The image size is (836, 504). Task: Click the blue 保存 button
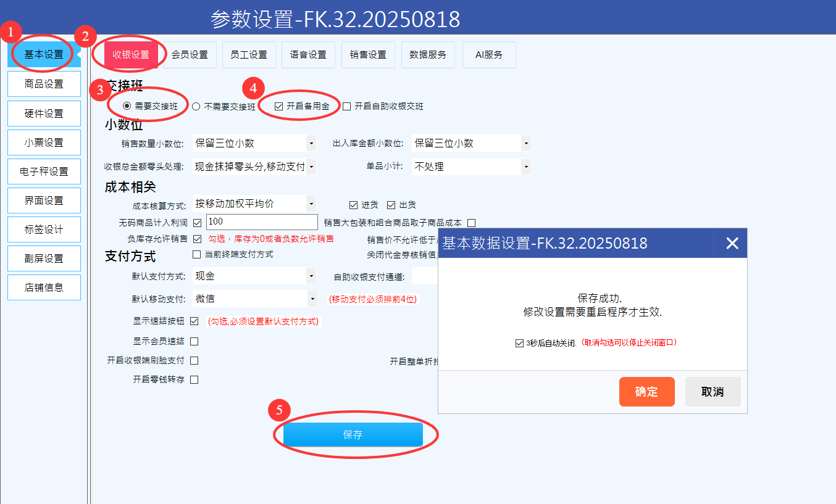click(353, 435)
